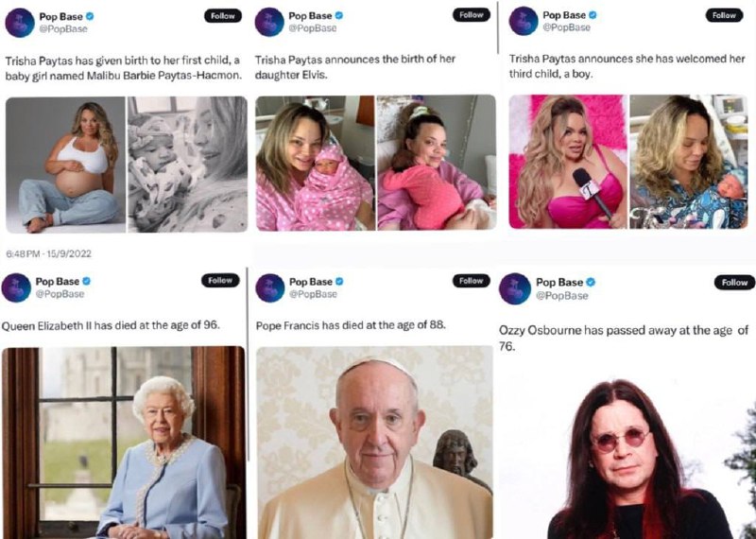Click Follow on the Pope Francis tweet

(471, 281)
